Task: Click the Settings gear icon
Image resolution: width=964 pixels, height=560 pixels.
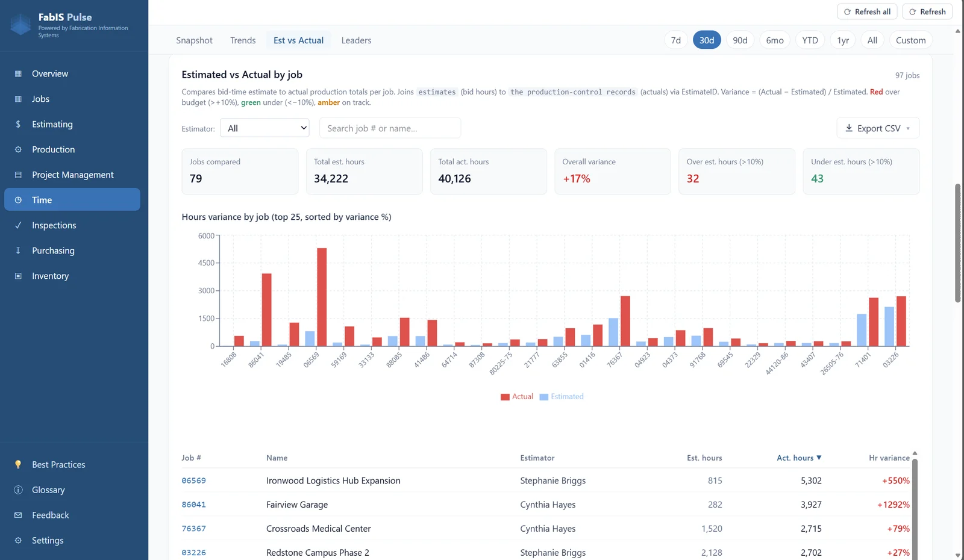Action: tap(18, 540)
